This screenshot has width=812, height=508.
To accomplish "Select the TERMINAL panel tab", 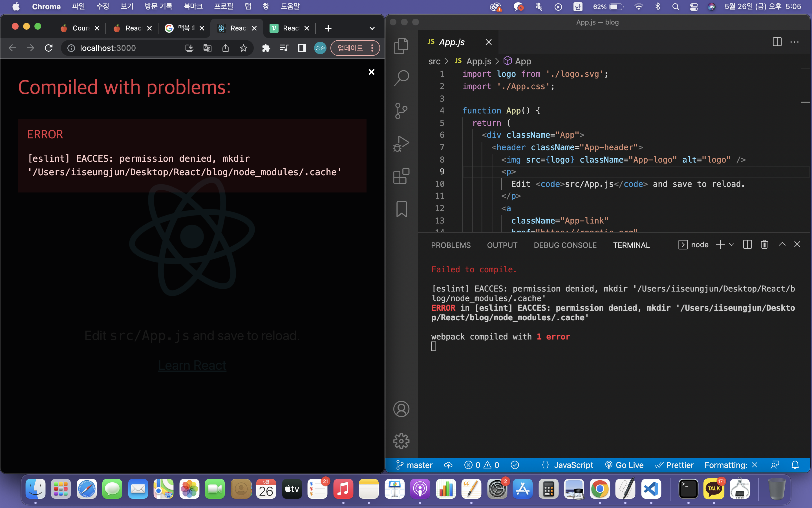I will click(631, 245).
